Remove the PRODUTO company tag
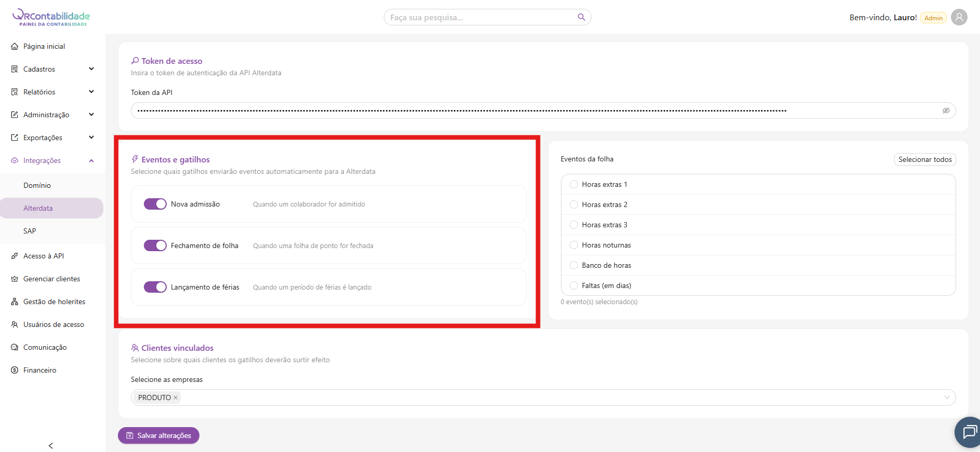980x452 pixels. coord(176,398)
